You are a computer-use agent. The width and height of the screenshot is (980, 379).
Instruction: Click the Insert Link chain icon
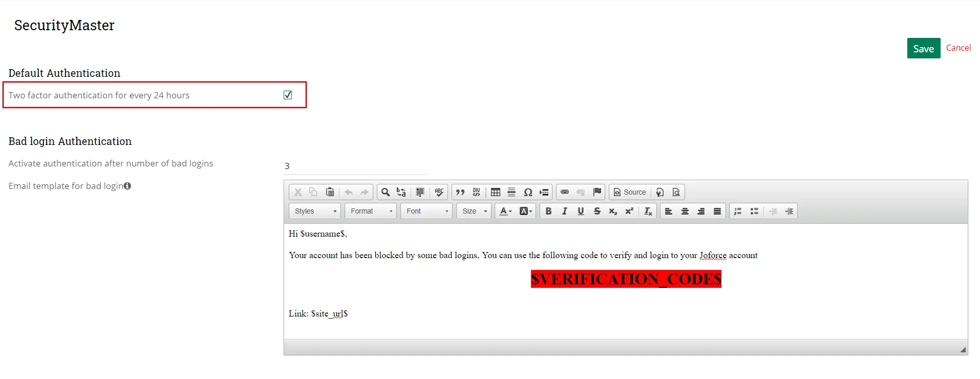coord(565,192)
